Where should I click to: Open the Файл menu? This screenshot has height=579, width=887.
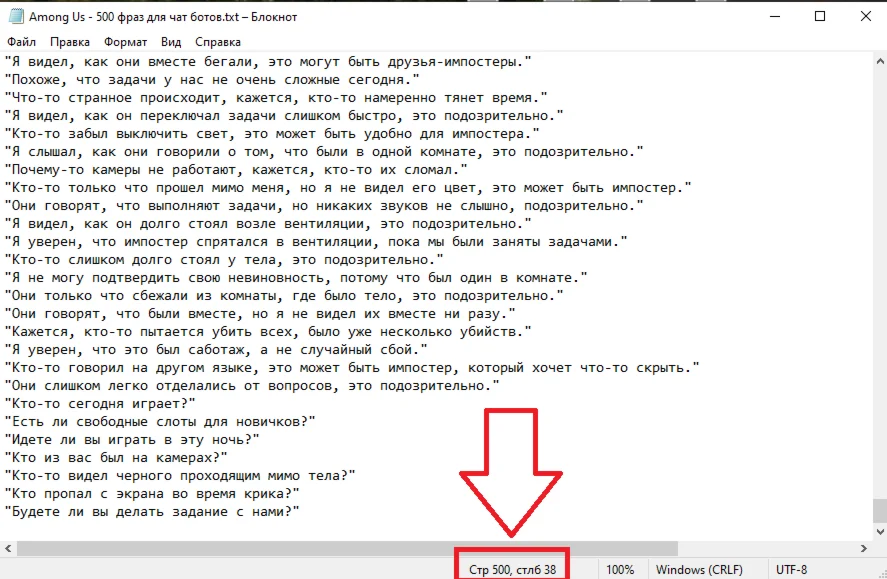(21, 42)
